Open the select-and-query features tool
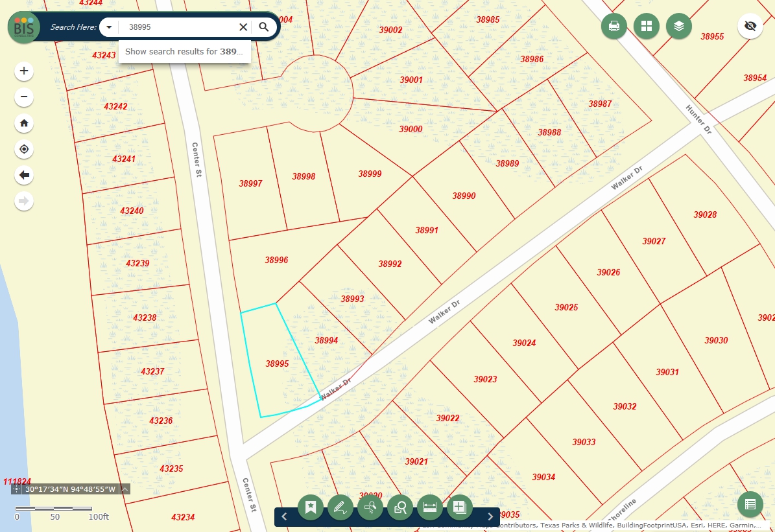The width and height of the screenshot is (775, 532). 370,507
